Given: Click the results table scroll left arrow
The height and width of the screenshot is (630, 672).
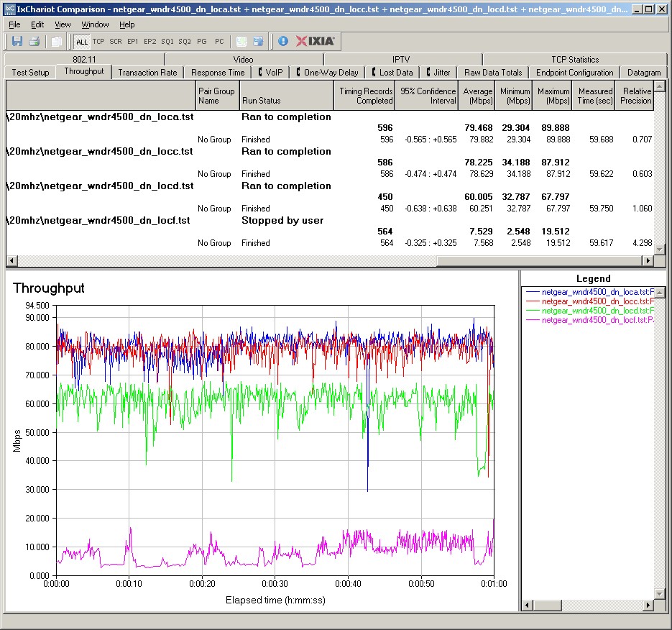Looking at the screenshot, I should (11, 260).
